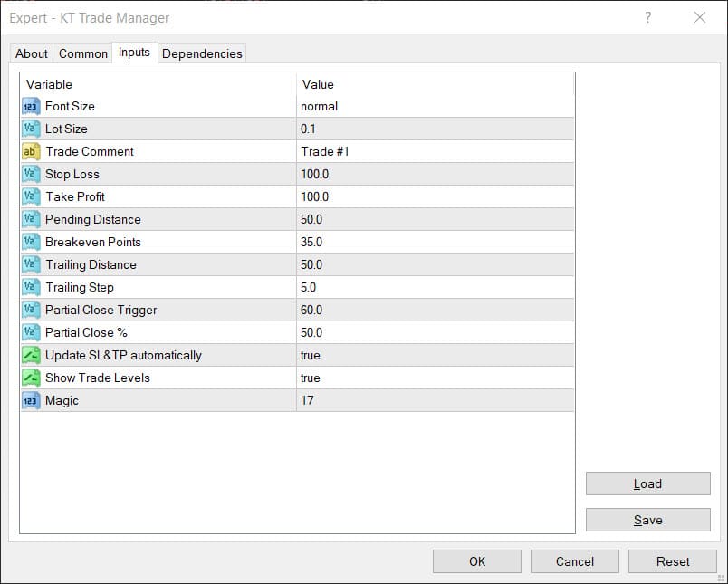Open the Dependencies tab
728x584 pixels.
(x=202, y=53)
